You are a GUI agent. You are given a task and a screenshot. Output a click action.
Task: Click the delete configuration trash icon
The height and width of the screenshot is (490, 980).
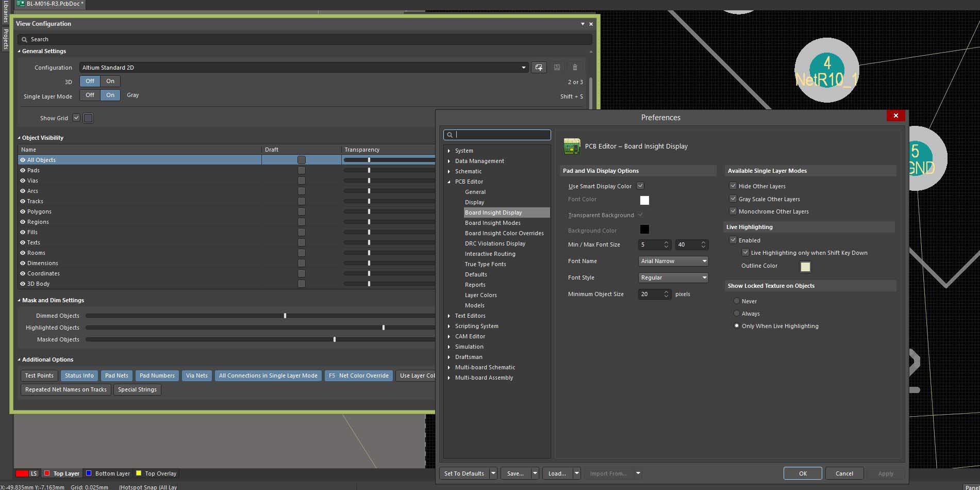click(575, 68)
